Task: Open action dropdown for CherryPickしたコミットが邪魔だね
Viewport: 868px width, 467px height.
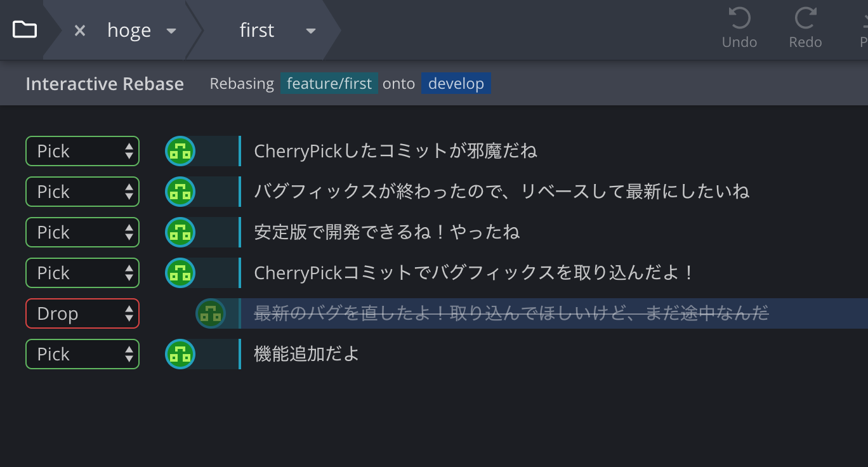Action: coord(82,151)
